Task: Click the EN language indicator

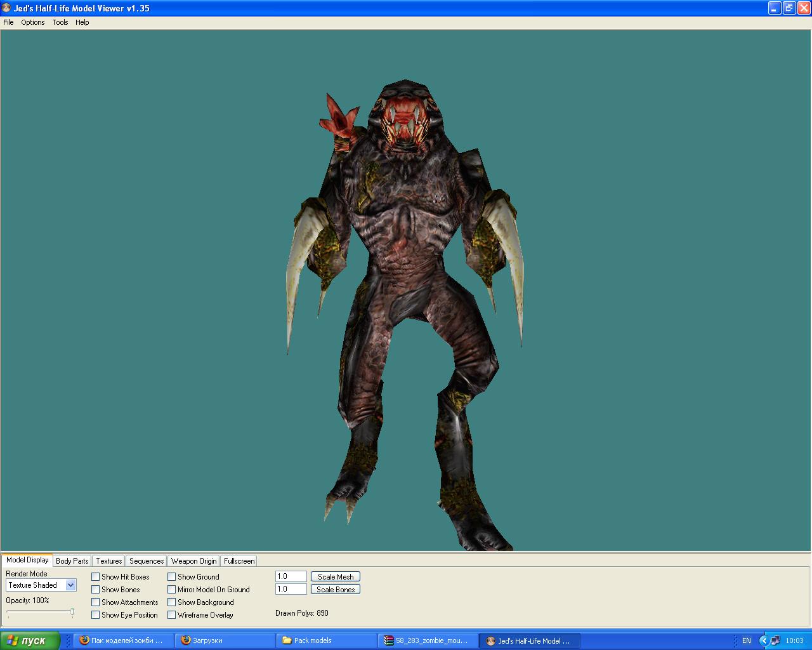Action: [x=747, y=641]
